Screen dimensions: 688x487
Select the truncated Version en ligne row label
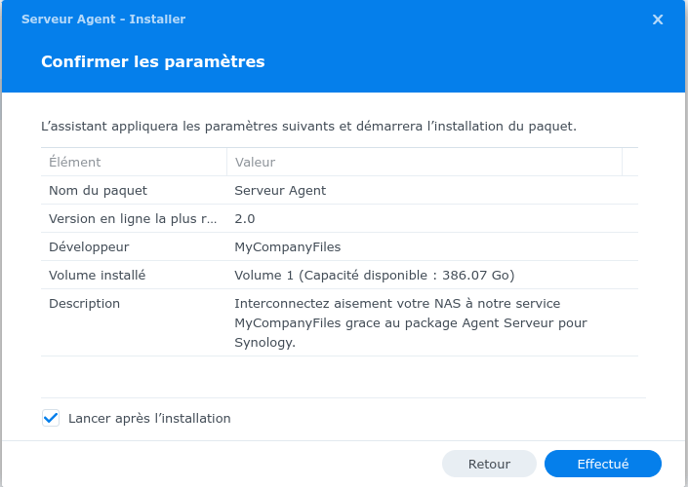point(133,218)
